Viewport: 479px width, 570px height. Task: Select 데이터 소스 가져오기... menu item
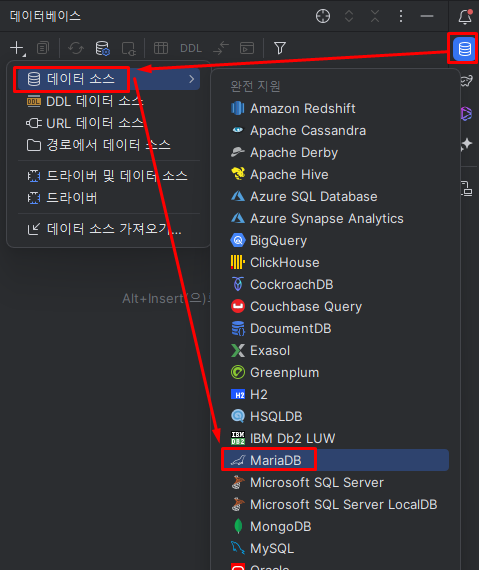[109, 229]
